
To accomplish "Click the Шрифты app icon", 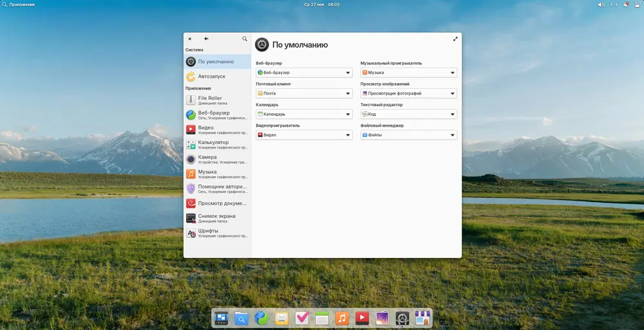I will 191,233.
